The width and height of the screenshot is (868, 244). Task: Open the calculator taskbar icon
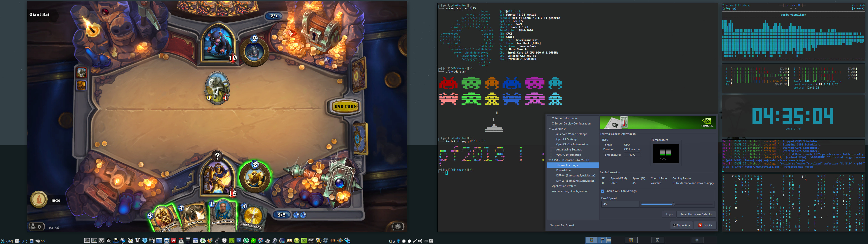coord(188,241)
